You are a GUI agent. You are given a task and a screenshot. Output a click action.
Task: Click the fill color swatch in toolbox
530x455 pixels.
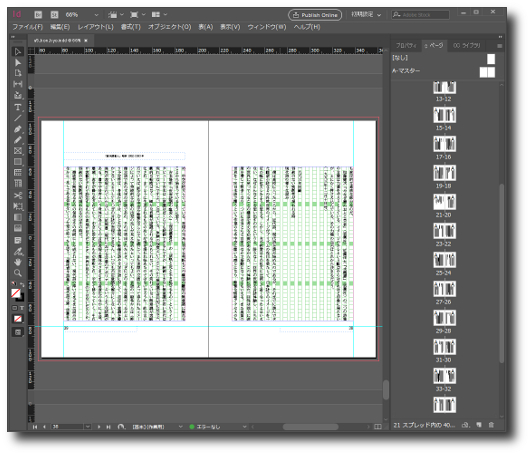coord(16,293)
